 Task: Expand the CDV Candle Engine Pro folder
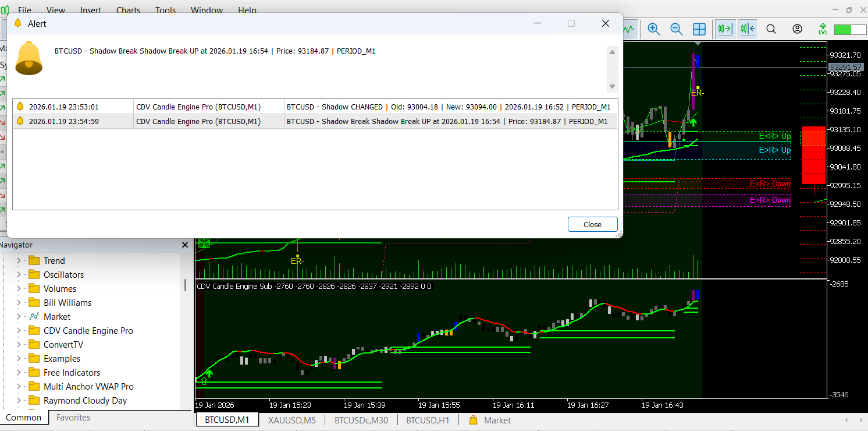coord(19,330)
